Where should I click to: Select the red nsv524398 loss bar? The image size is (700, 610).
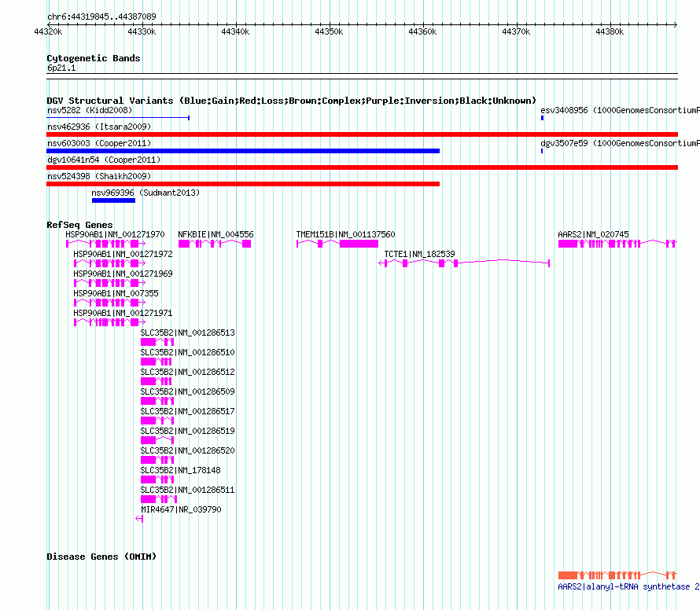[243, 184]
